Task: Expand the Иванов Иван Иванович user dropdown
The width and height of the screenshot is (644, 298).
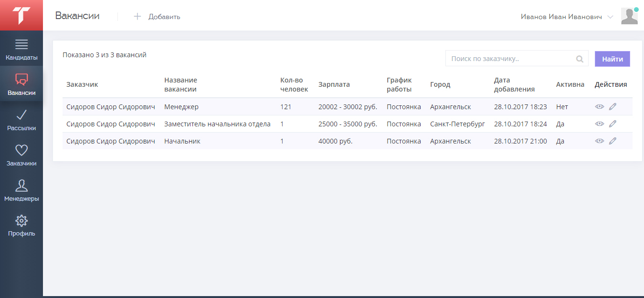Action: click(x=567, y=17)
